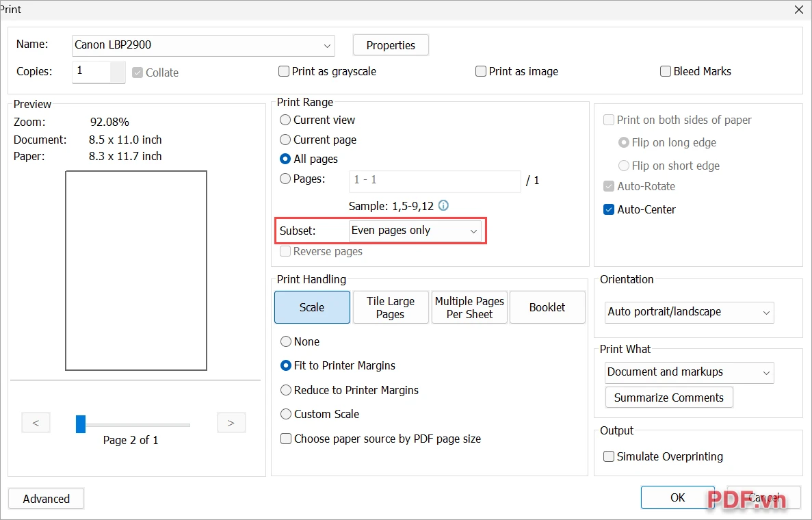Viewport: 812px width, 520px height.
Task: Select Flip on short edge
Action: (x=623, y=165)
